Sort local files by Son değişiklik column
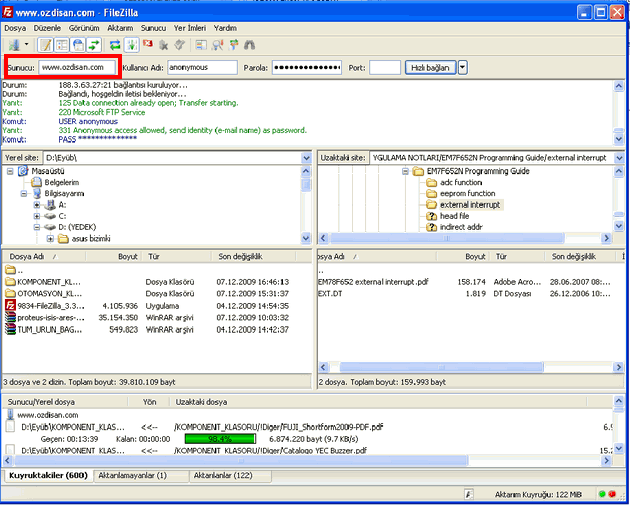Image resolution: width=630 pixels, height=505 pixels. 254,256
